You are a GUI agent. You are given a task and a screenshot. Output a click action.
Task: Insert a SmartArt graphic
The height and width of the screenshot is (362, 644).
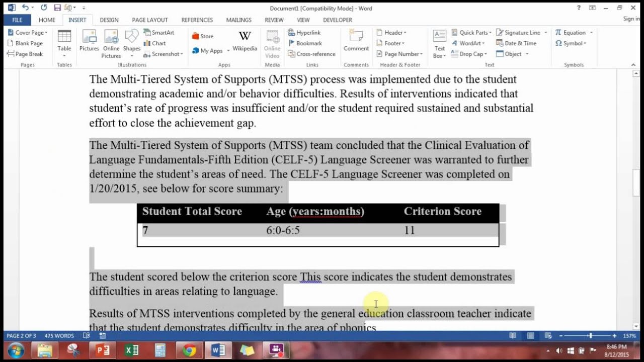[x=159, y=33]
